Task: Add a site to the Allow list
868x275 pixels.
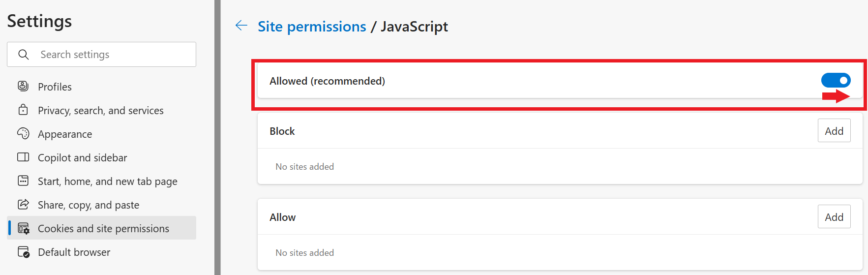Action: [834, 217]
